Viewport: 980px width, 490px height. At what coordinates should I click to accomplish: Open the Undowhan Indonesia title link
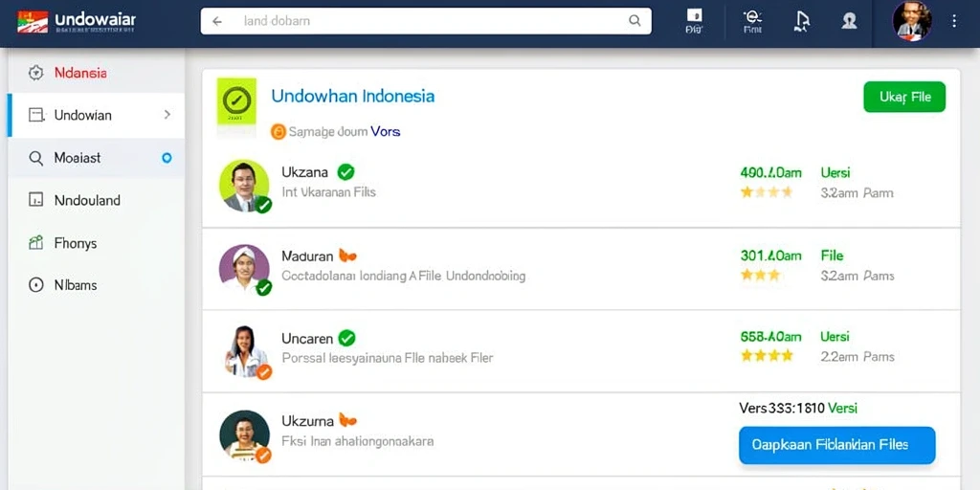[352, 97]
